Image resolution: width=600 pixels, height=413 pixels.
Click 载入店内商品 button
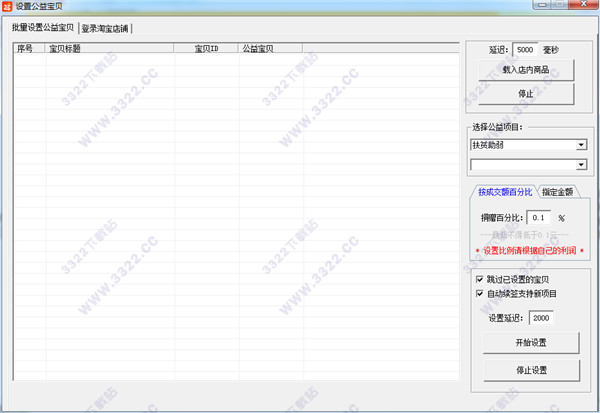[x=526, y=70]
